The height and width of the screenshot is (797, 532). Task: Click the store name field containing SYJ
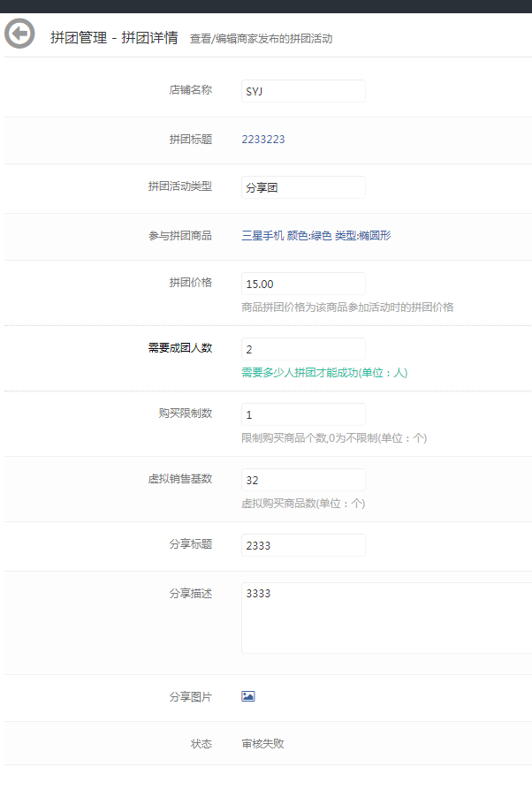[x=302, y=91]
